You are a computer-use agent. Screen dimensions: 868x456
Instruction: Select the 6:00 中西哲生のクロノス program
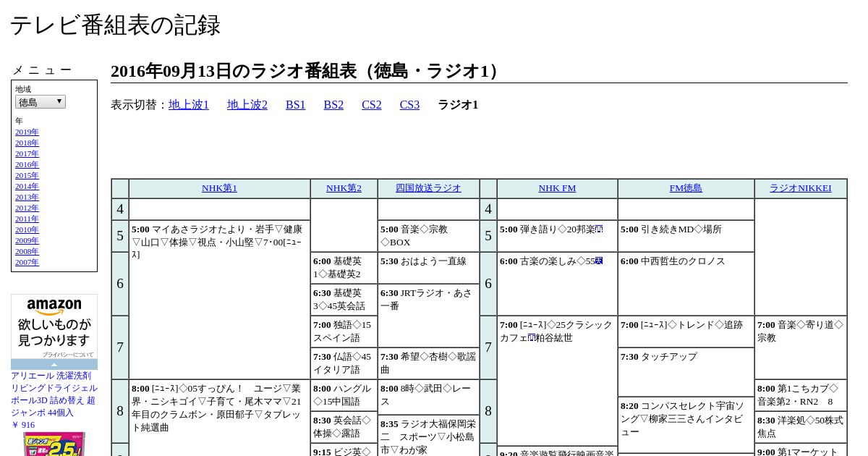[686, 284]
